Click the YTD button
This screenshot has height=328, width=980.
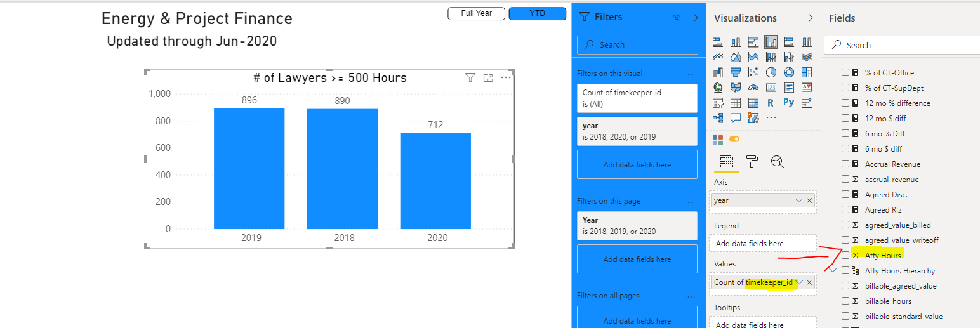coord(538,13)
